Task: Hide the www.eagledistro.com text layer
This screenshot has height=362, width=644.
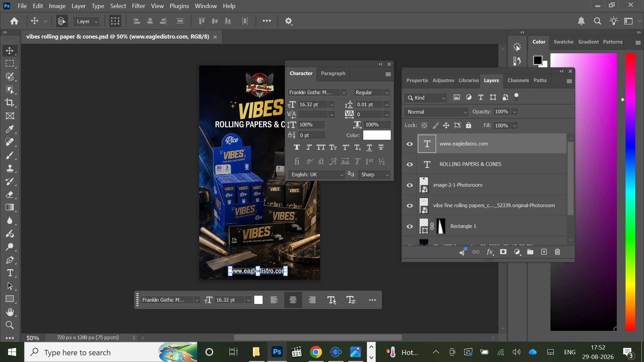Action: click(x=410, y=144)
